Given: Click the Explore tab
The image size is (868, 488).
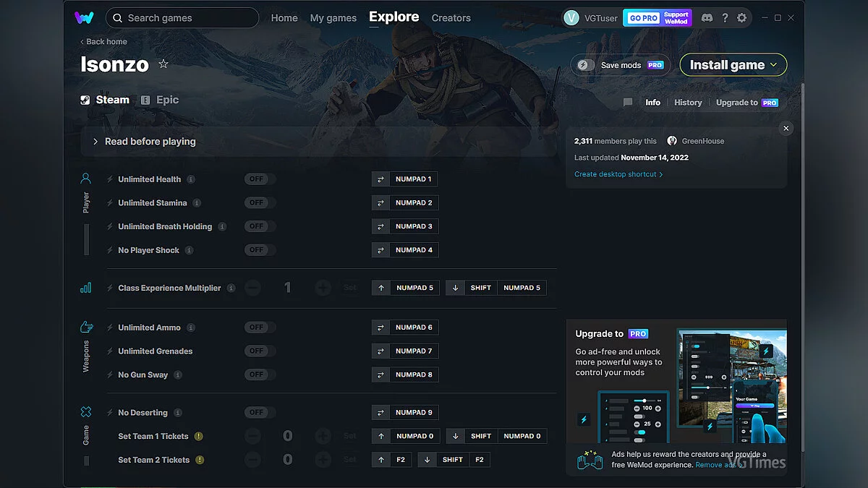Looking at the screenshot, I should pyautogui.click(x=394, y=17).
